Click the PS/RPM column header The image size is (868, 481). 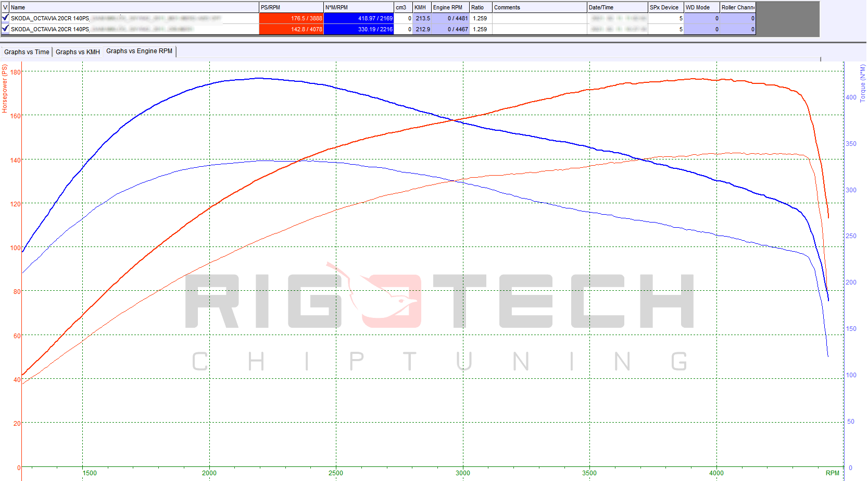pyautogui.click(x=291, y=7)
